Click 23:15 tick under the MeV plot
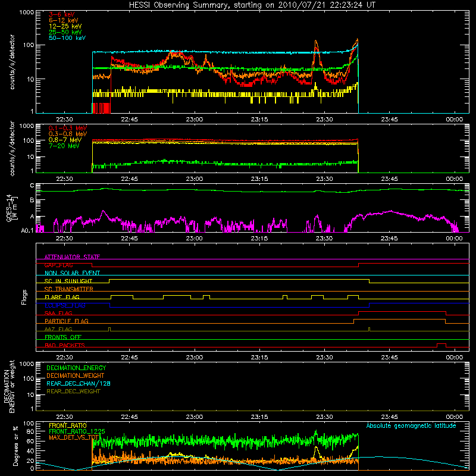Screen dimensions: 476x476 click(259, 179)
